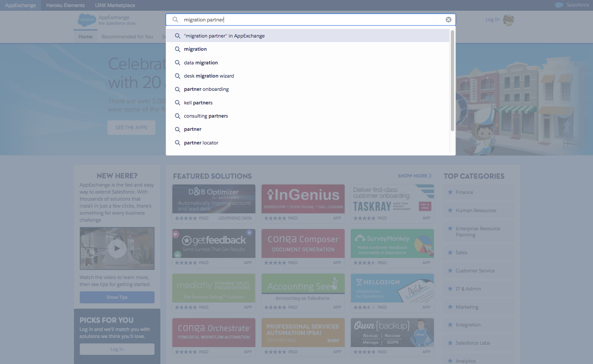Viewport: 593px width, 364px height.
Task: Open the Conga Orchestrate tile
Action: coord(214,337)
